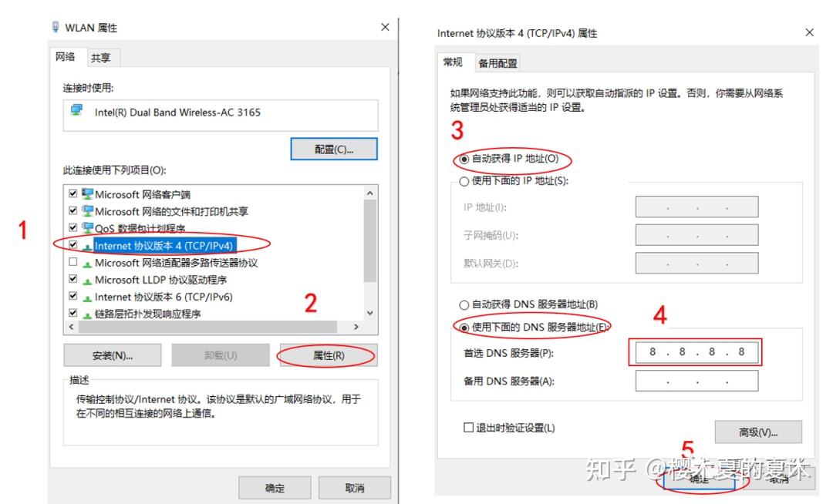Click the 备用 DNS 服务器 input field
The width and height of the screenshot is (833, 504).
[696, 381]
